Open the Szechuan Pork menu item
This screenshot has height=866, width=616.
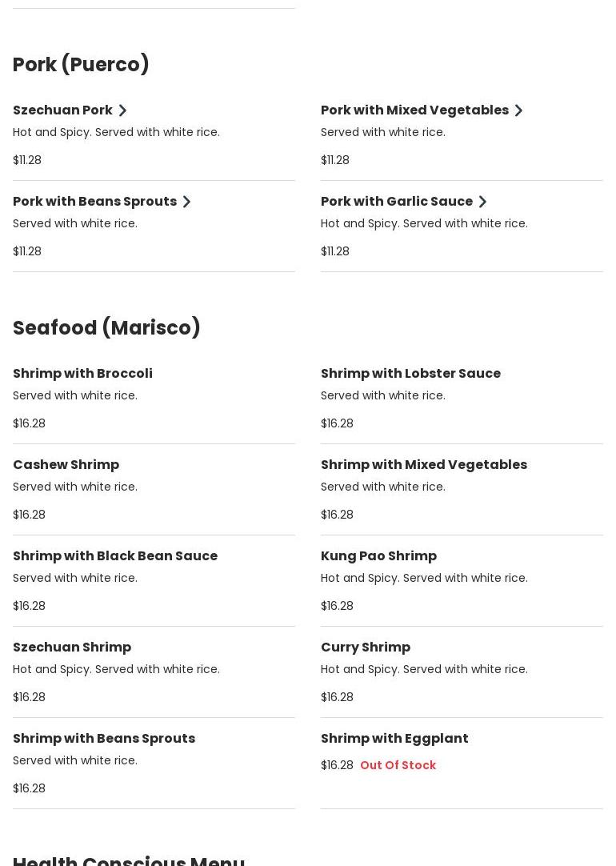pos(62,110)
